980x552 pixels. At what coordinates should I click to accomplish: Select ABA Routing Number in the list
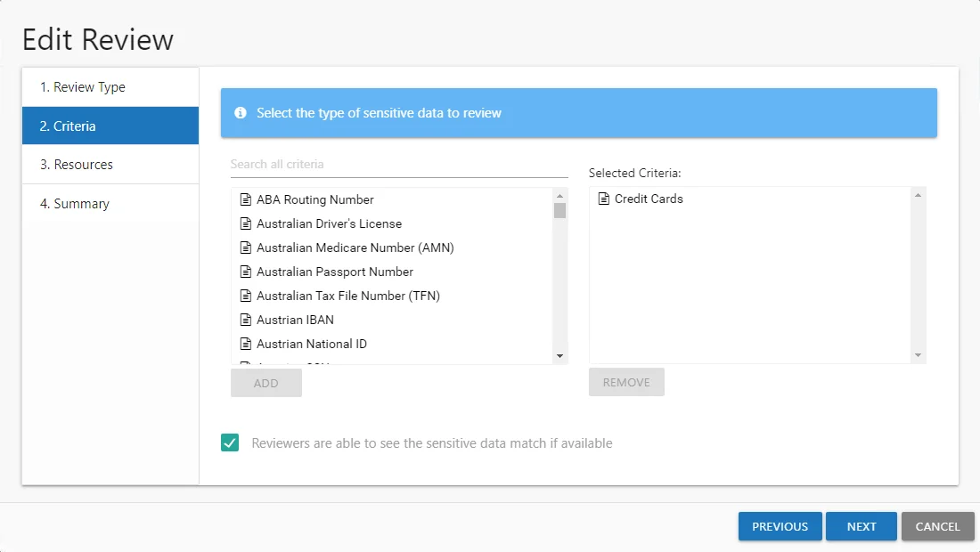click(392, 199)
